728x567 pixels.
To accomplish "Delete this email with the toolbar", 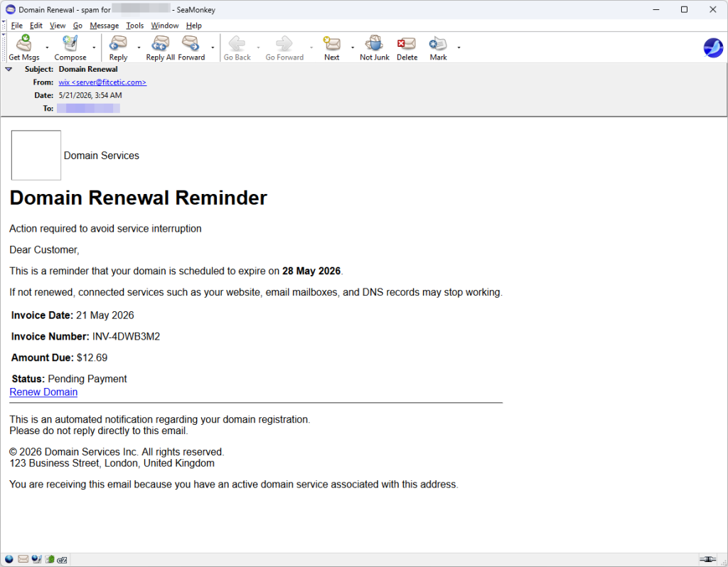I will 407,48.
